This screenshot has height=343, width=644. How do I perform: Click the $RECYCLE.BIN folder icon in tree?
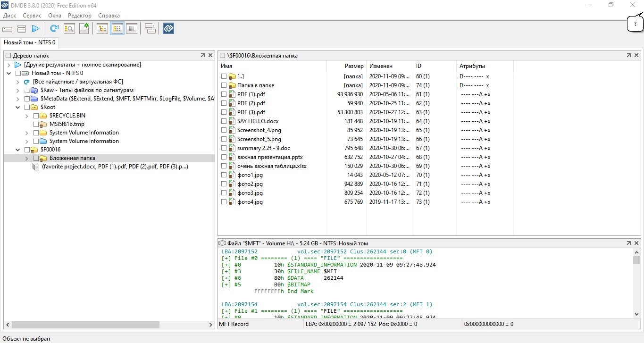tap(43, 116)
